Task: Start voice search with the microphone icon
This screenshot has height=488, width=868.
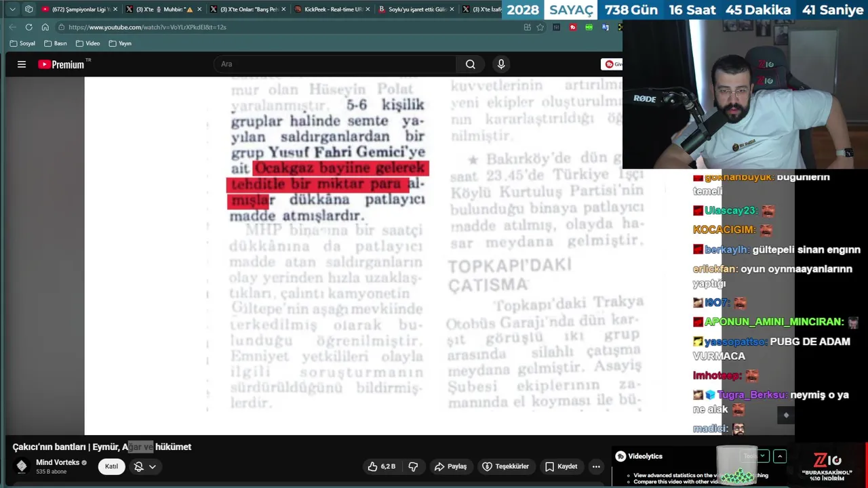Action: pos(501,64)
